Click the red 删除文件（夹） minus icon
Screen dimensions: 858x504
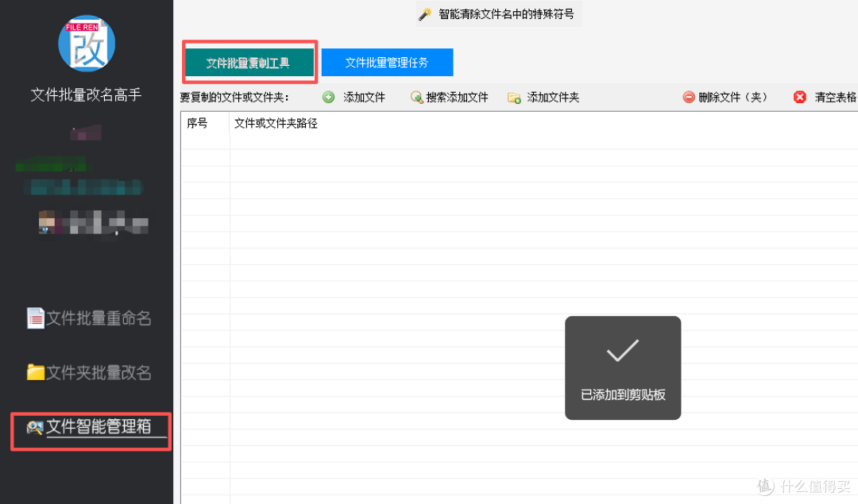click(689, 98)
